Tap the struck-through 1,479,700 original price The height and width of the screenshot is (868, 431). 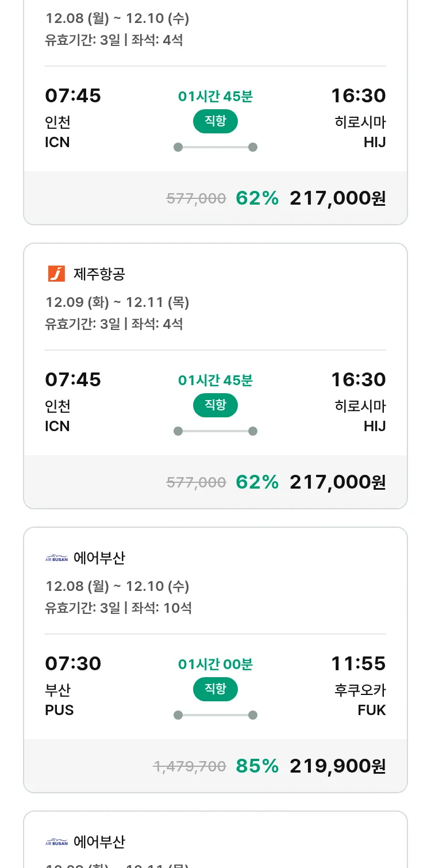pos(189,766)
